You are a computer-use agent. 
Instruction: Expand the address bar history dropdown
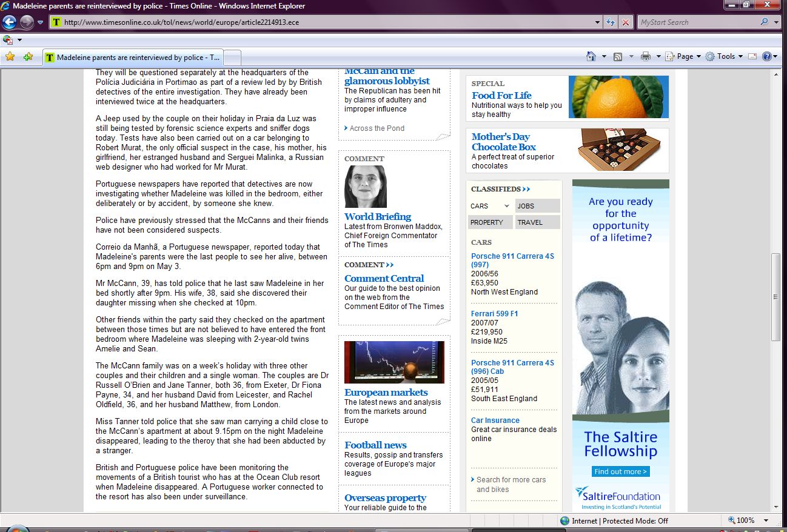598,22
